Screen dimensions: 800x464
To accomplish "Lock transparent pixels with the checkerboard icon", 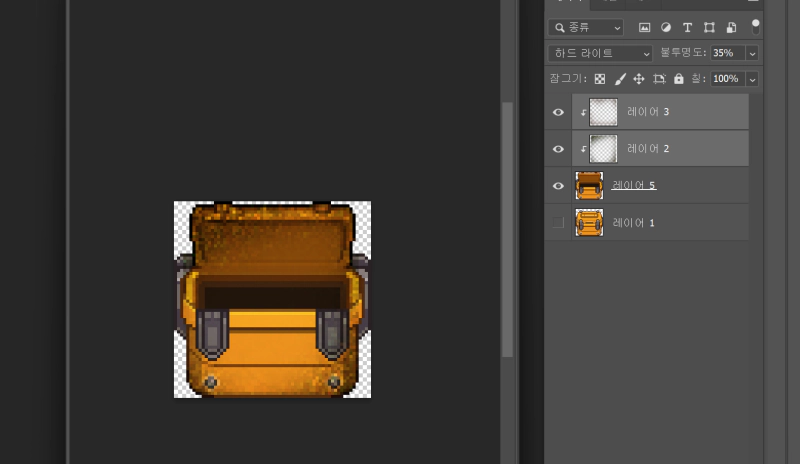I will pos(600,79).
